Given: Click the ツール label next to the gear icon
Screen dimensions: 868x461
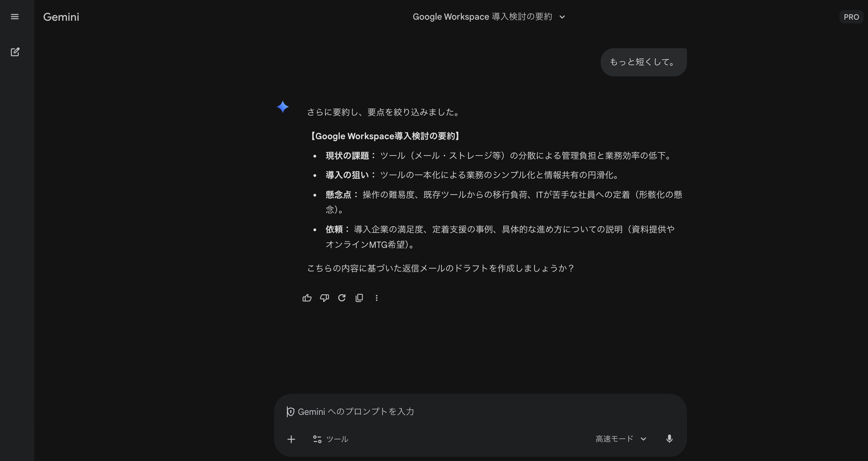Looking at the screenshot, I should (337, 439).
